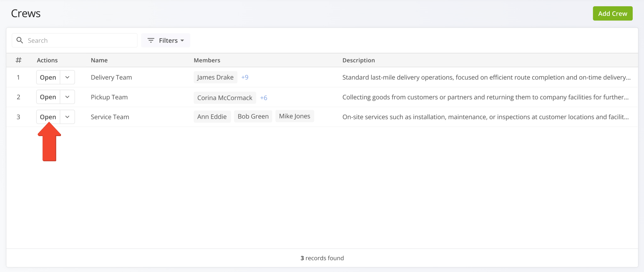Image resolution: width=644 pixels, height=272 pixels.
Task: Expand actions chevron for Pickup Team
Action: (x=67, y=97)
